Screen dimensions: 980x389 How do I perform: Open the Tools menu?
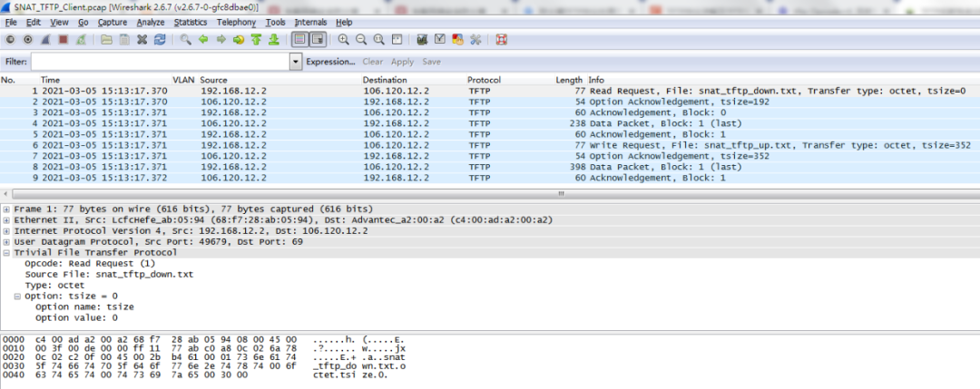(x=275, y=23)
